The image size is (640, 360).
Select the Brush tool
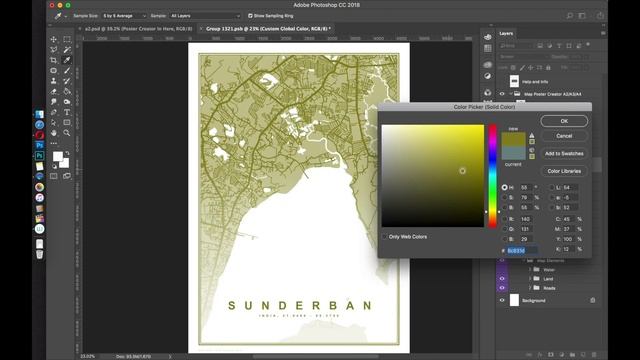click(x=67, y=71)
